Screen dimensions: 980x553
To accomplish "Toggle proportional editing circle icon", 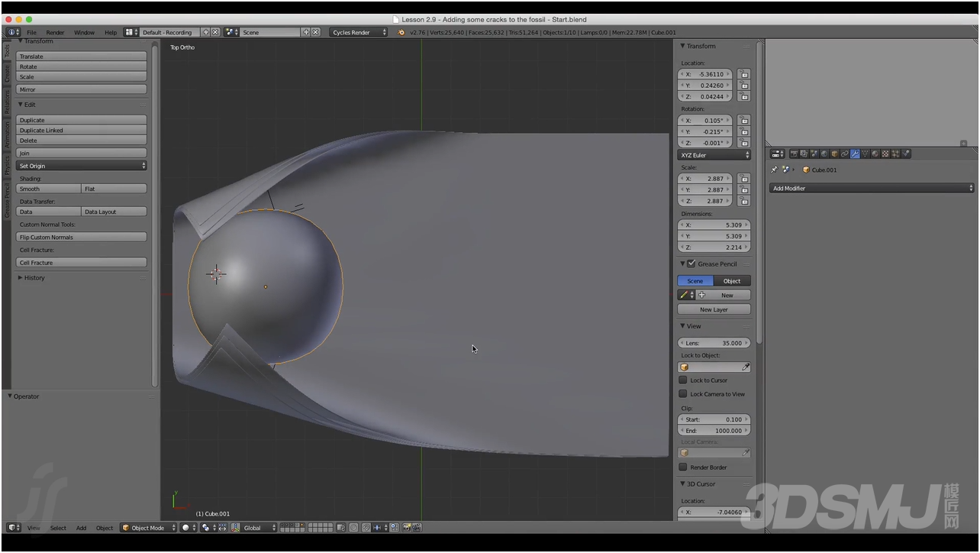I will 353,527.
